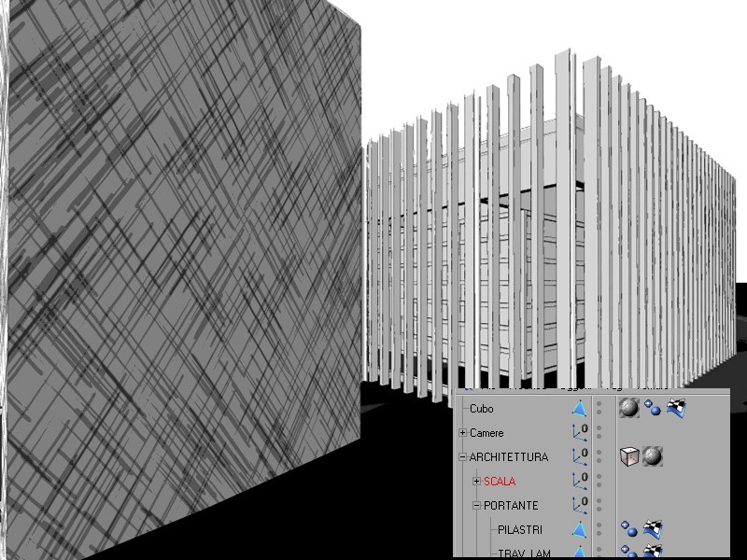Click the hatched wall in the viewport
The height and width of the screenshot is (560, 747).
pos(183,267)
